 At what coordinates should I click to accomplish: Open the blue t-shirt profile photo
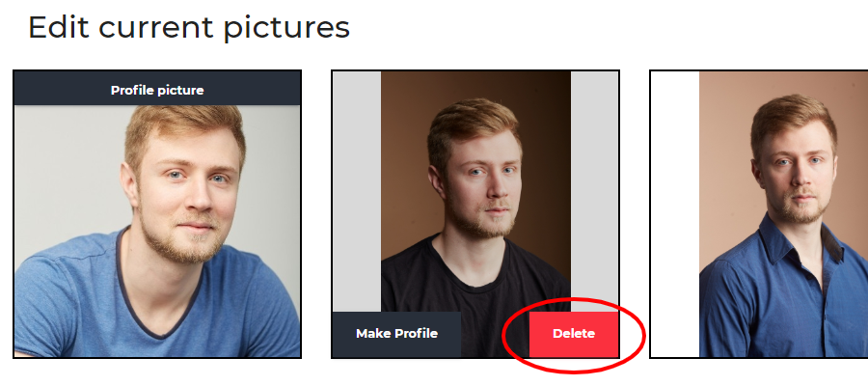(157, 231)
